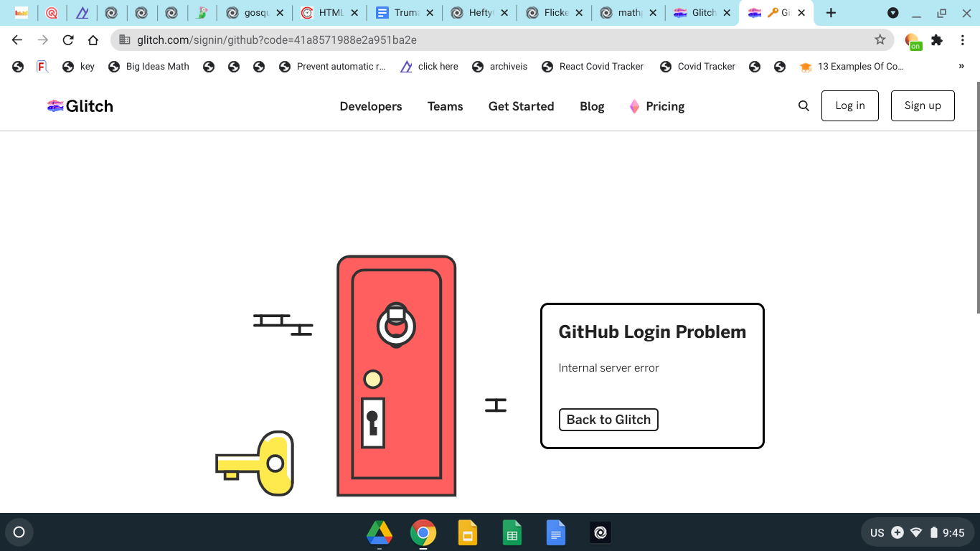Open Google Sheets from the shelf
The height and width of the screenshot is (551, 980).
pyautogui.click(x=512, y=532)
